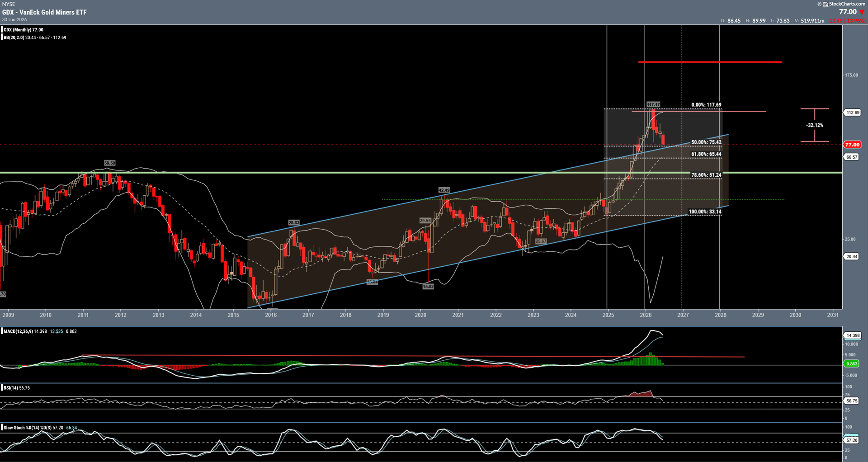Click the '2028' year on the time axis
Image resolution: width=868 pixels, height=462 pixels.
tap(721, 315)
